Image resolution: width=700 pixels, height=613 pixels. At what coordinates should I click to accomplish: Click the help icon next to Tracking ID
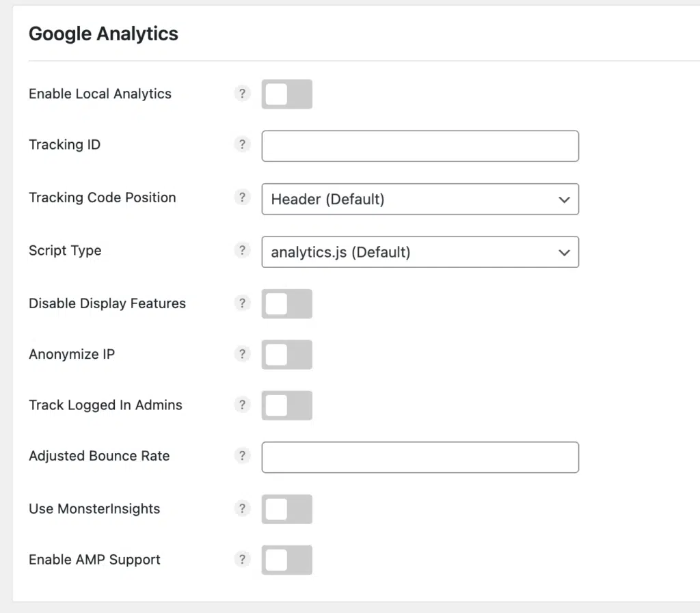(x=242, y=144)
